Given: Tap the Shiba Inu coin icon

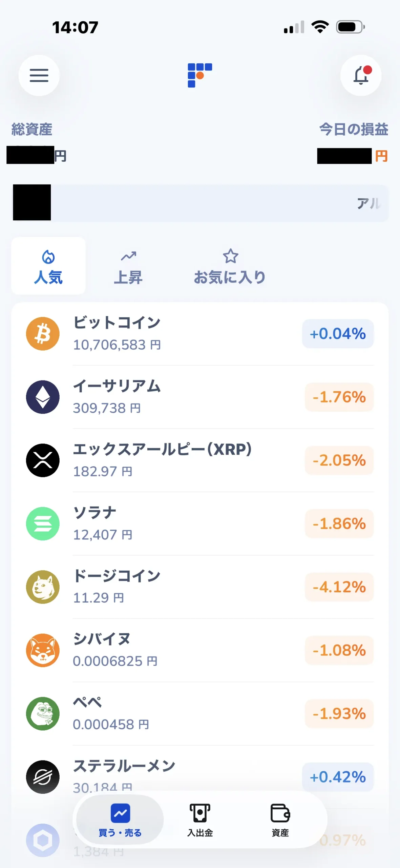Looking at the screenshot, I should tap(43, 650).
